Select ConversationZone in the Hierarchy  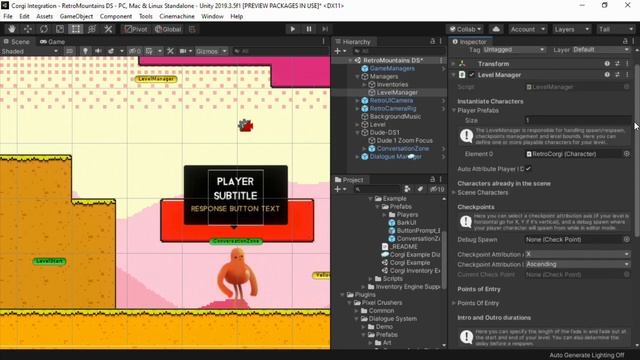(x=402, y=148)
